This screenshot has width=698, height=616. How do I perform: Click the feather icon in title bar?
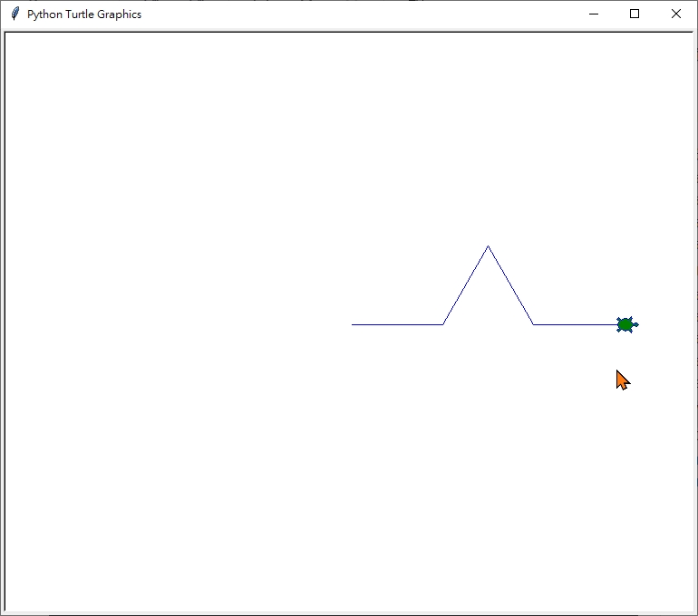click(15, 14)
